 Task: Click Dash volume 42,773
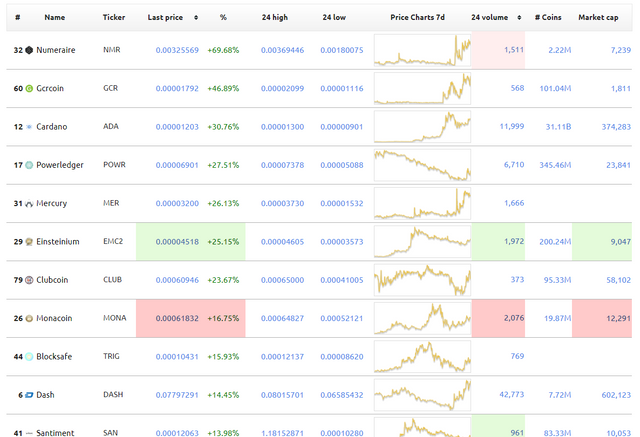(512, 395)
